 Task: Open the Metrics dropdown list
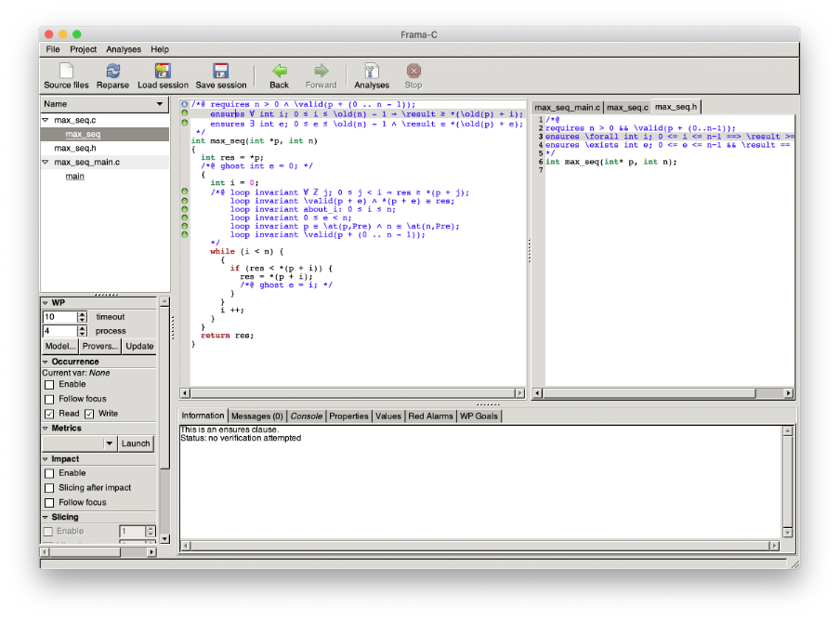110,443
